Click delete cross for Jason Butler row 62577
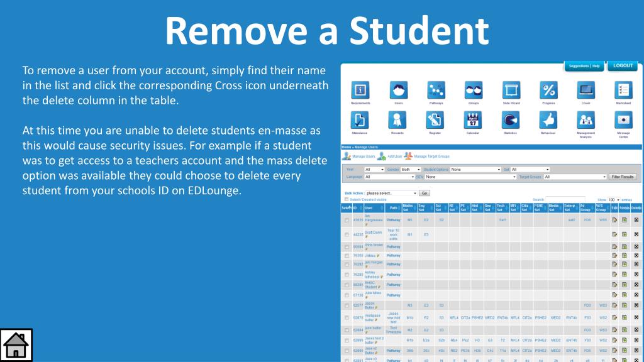Screen dimensions: 644x362 (x=636, y=305)
